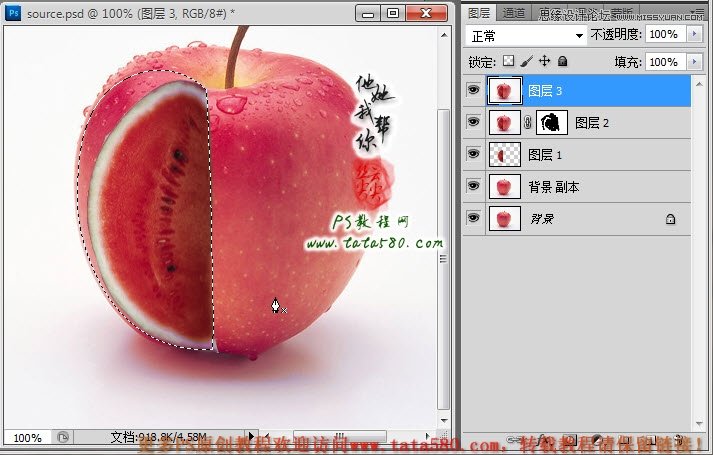Delete layer using the trash icon
The width and height of the screenshot is (713, 455).
[x=680, y=440]
